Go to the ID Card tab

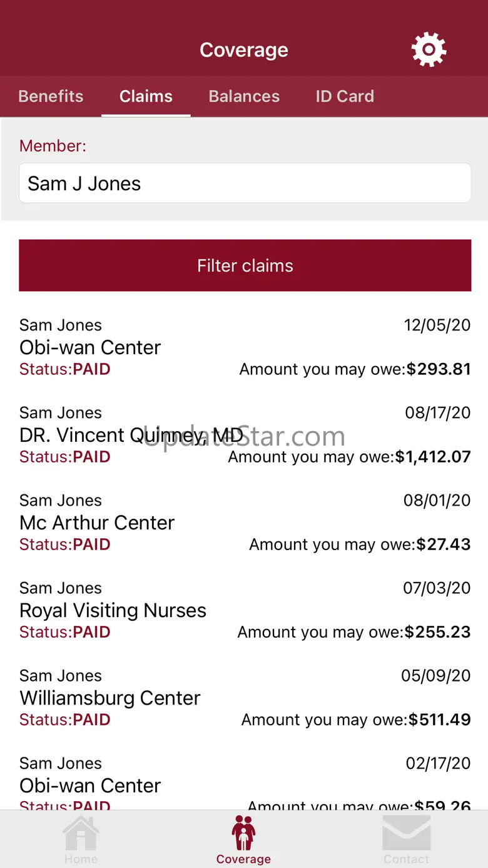345,96
